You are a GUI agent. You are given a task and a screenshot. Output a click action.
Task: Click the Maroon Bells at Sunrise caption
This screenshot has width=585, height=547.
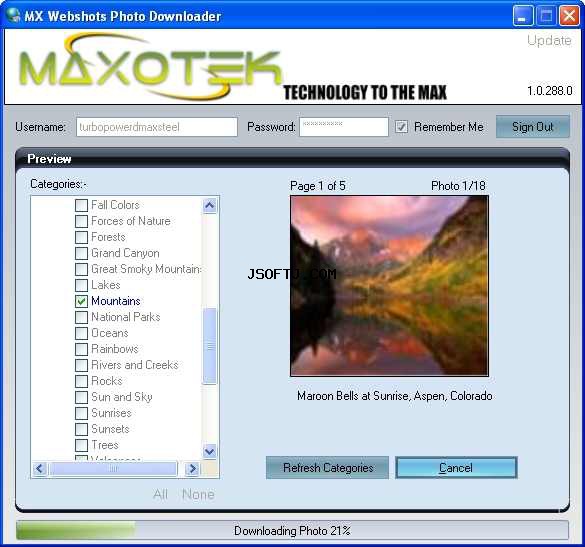click(394, 396)
